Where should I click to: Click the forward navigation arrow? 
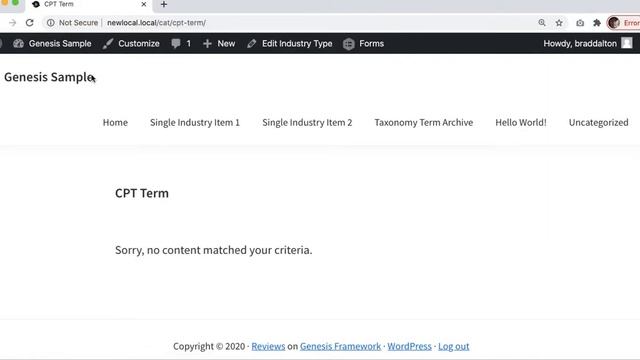tap(13, 23)
